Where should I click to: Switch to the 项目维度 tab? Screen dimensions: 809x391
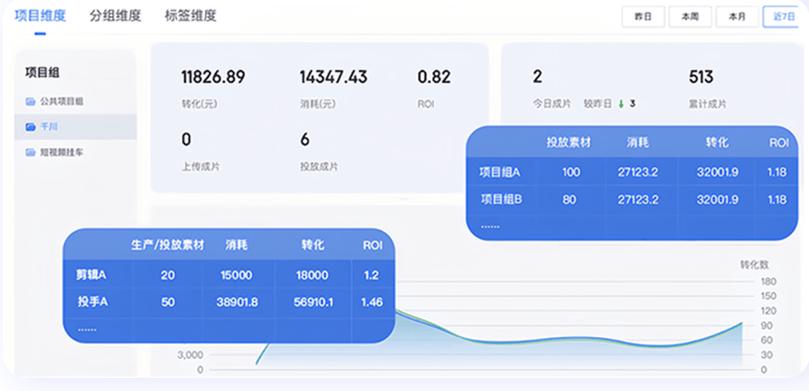click(x=40, y=15)
